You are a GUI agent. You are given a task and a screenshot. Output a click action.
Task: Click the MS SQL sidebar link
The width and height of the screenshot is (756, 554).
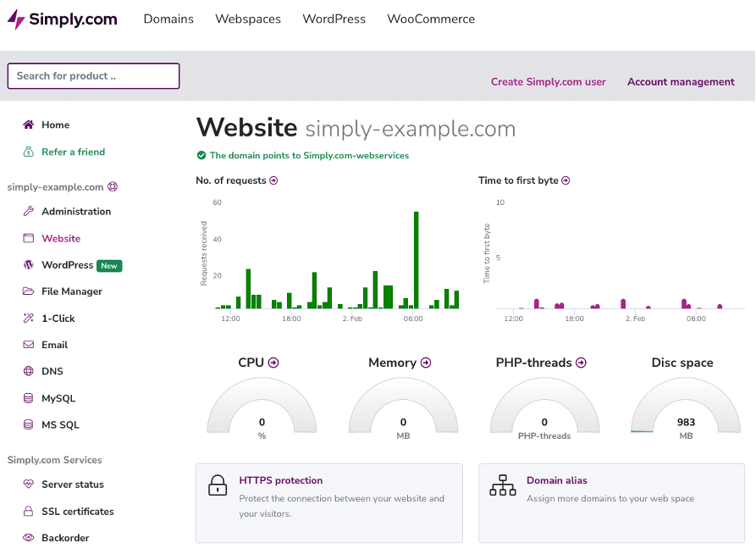click(60, 424)
